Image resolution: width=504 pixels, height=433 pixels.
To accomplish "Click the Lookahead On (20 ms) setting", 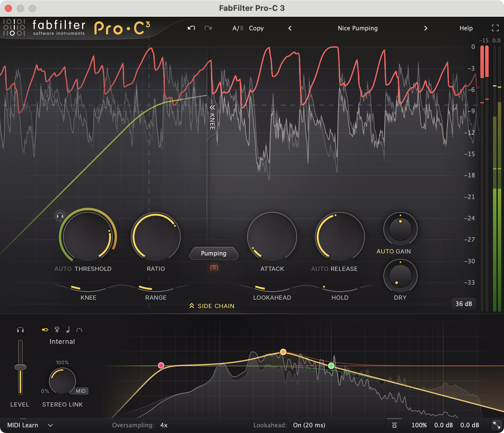I will pos(309,425).
